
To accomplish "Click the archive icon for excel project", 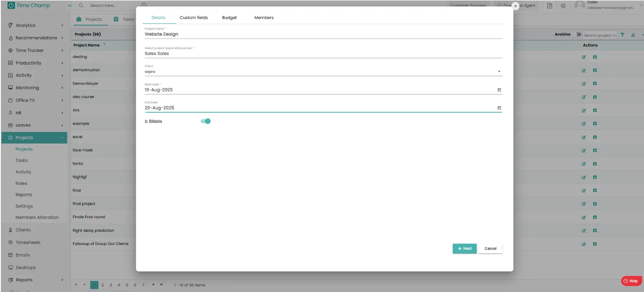I will pyautogui.click(x=595, y=137).
